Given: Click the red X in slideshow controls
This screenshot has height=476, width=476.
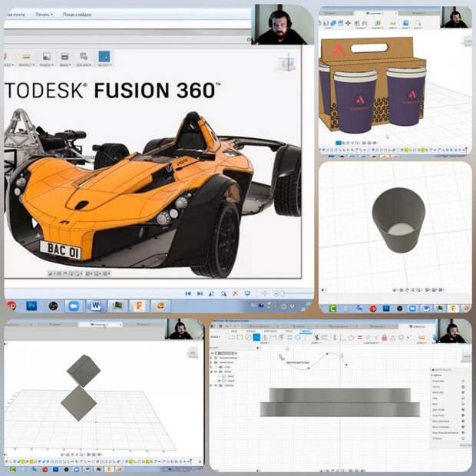Looking at the screenshot, I should tap(235, 293).
